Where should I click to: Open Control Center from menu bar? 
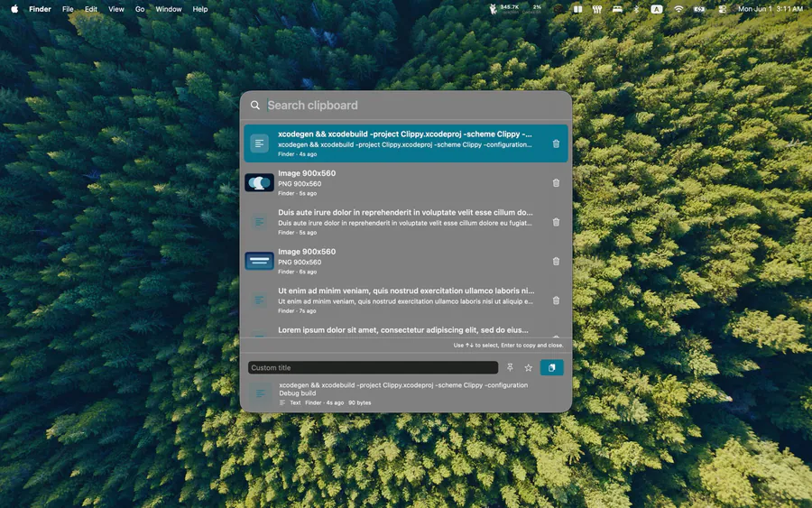click(x=722, y=9)
